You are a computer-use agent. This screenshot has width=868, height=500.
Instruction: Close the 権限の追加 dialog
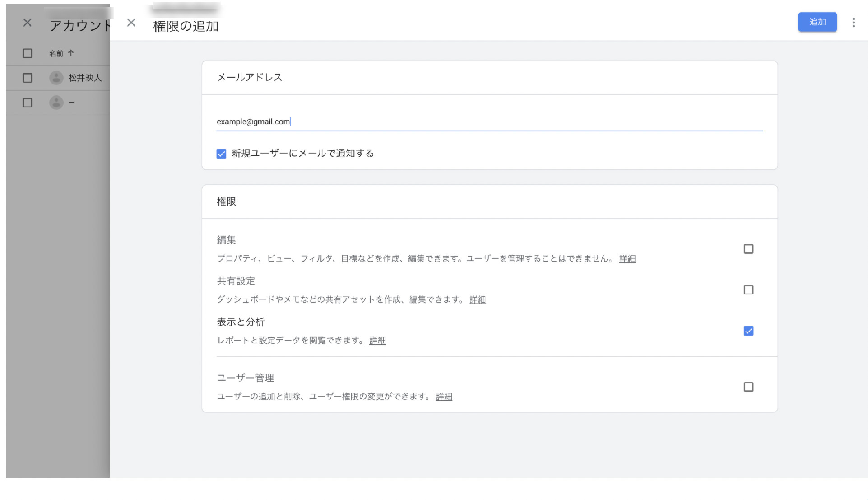point(131,22)
